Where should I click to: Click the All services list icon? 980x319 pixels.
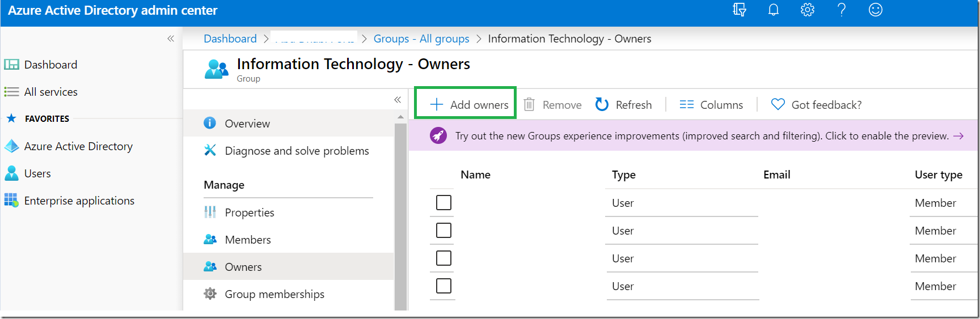click(x=11, y=92)
